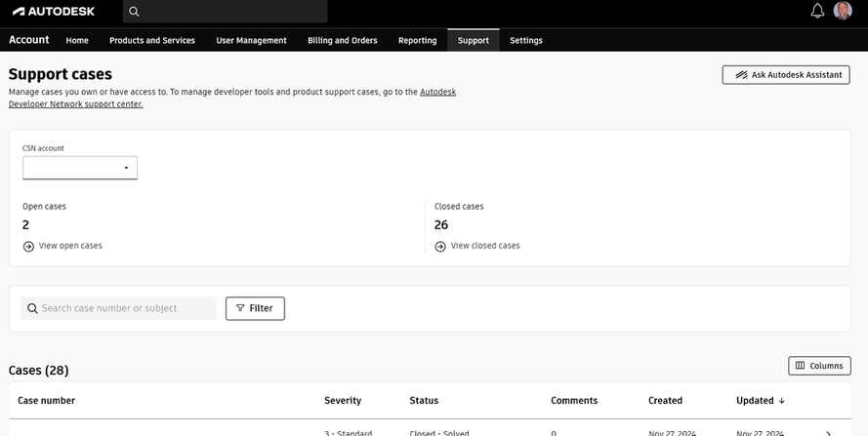Open the notifications bell
The image size is (868, 436).
click(x=817, y=11)
